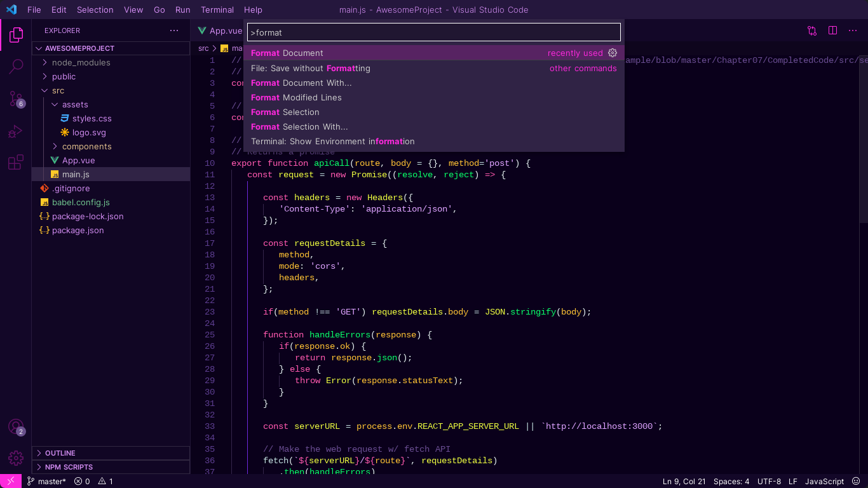Open the remote window indicator
This screenshot has height=488, width=868.
tap(11, 482)
